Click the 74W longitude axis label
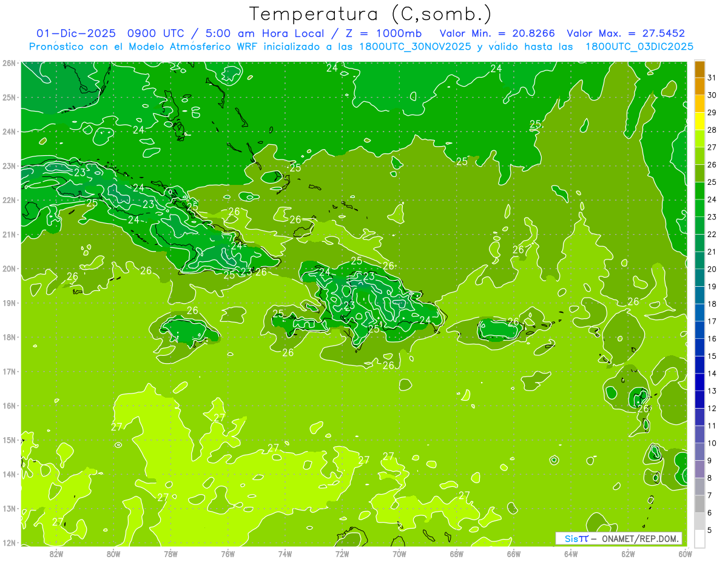 point(285,554)
